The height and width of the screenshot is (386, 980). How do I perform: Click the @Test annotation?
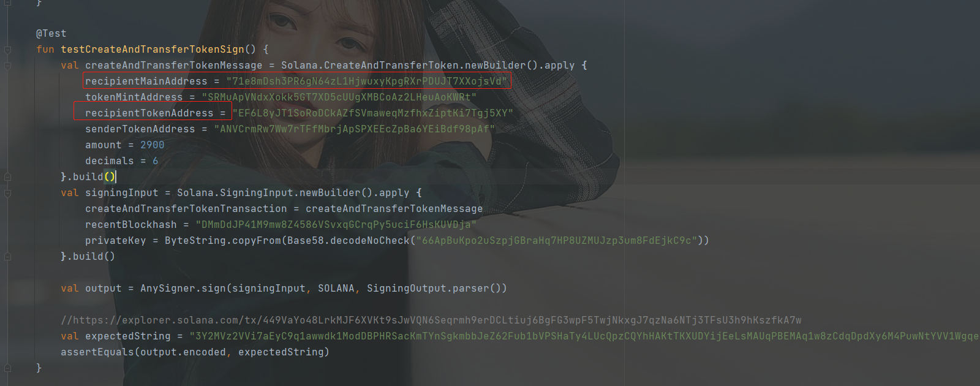51,34
